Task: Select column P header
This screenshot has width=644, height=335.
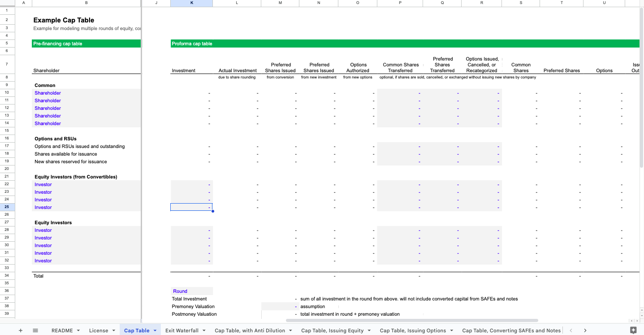Action: pos(400,3)
